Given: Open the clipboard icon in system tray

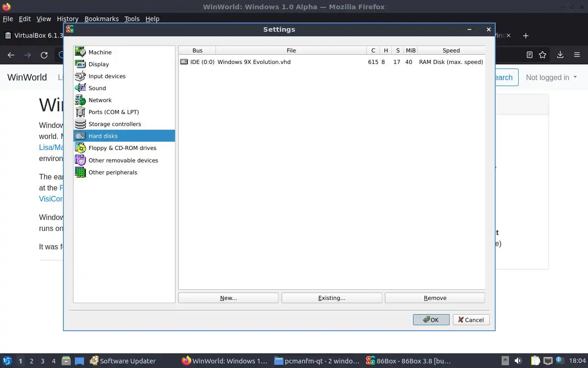Looking at the screenshot, I should point(535,361).
